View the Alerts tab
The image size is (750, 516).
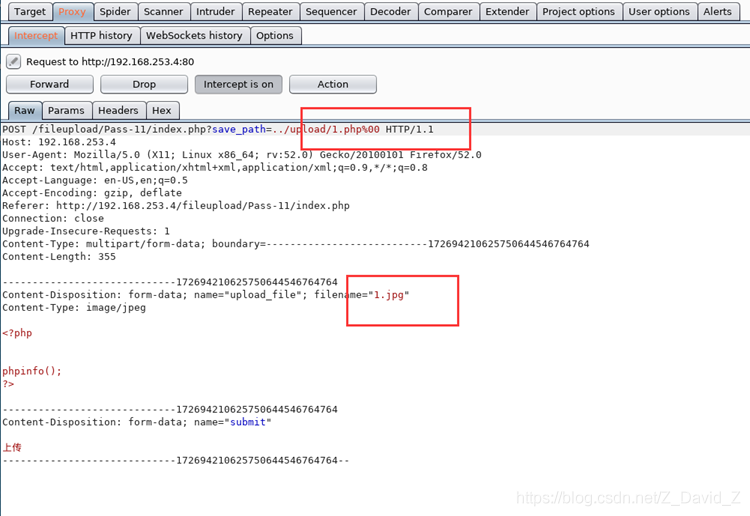click(x=717, y=11)
